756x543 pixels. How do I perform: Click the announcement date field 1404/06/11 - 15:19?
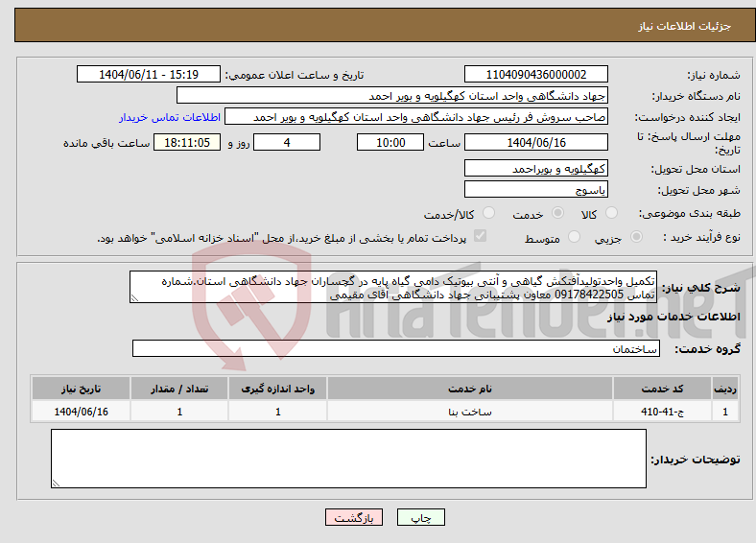(x=149, y=74)
